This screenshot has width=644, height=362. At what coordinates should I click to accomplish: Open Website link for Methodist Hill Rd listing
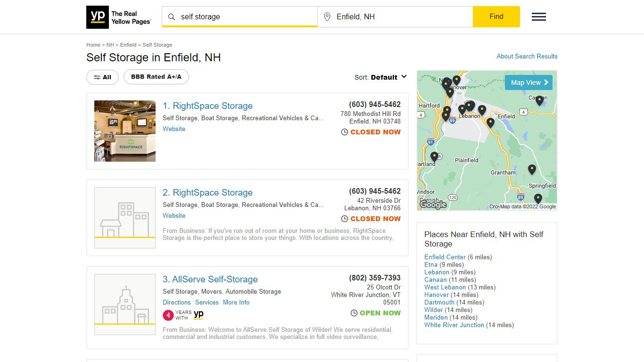[174, 129]
